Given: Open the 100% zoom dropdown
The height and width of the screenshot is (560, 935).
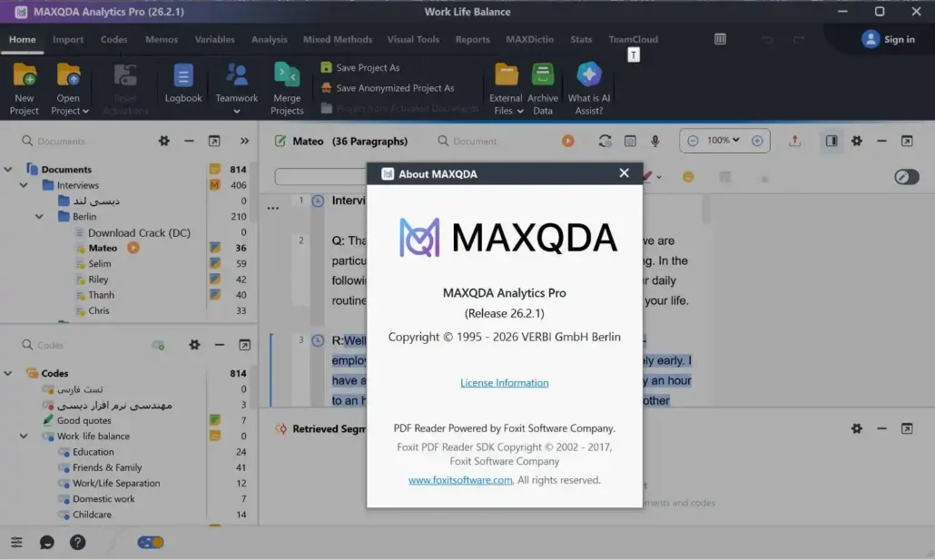Looking at the screenshot, I should [x=723, y=140].
